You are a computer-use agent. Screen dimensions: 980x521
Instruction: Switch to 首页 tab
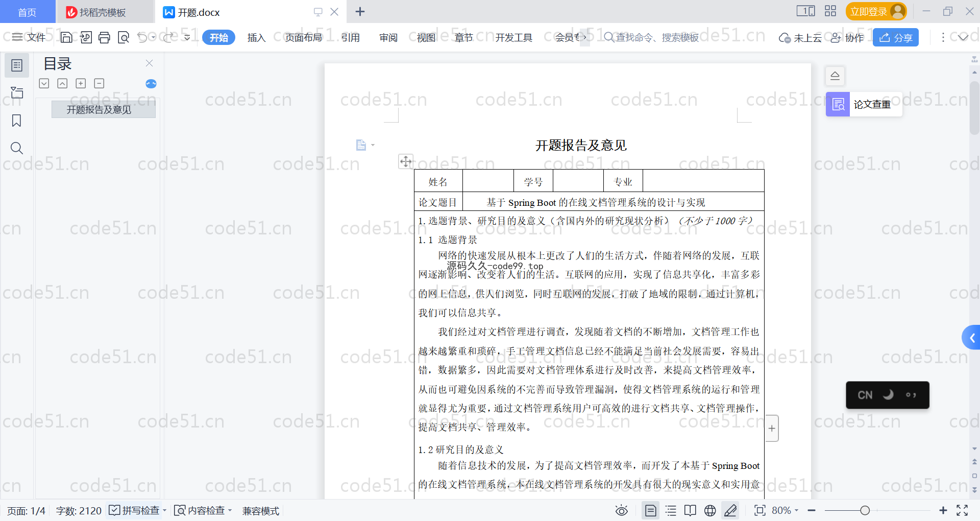click(x=27, y=12)
